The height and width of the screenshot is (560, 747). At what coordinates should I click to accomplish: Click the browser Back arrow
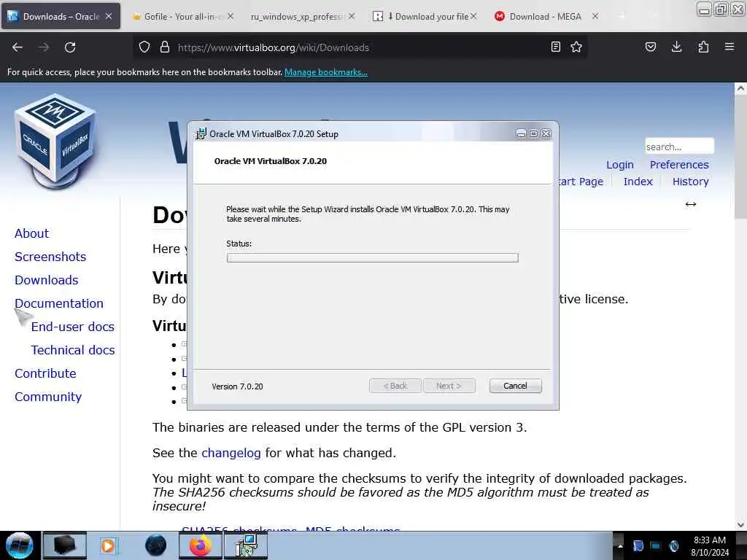pos(18,47)
